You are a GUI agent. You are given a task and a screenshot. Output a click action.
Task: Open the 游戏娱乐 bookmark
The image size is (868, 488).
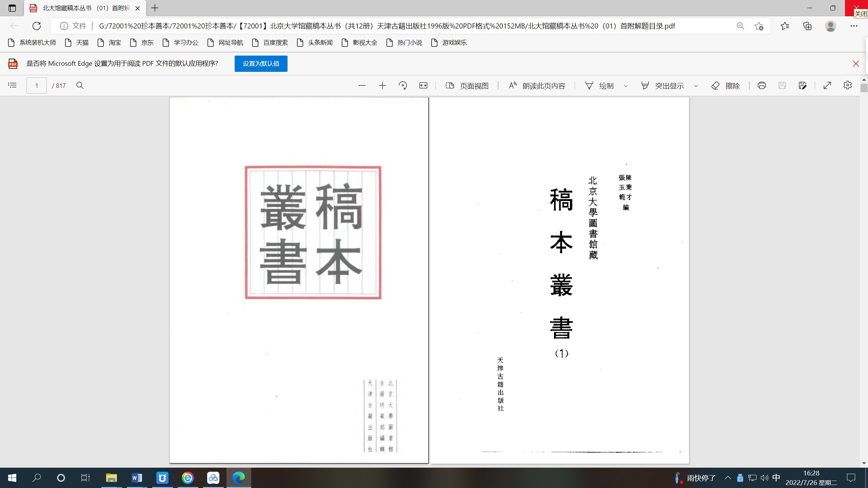(449, 43)
